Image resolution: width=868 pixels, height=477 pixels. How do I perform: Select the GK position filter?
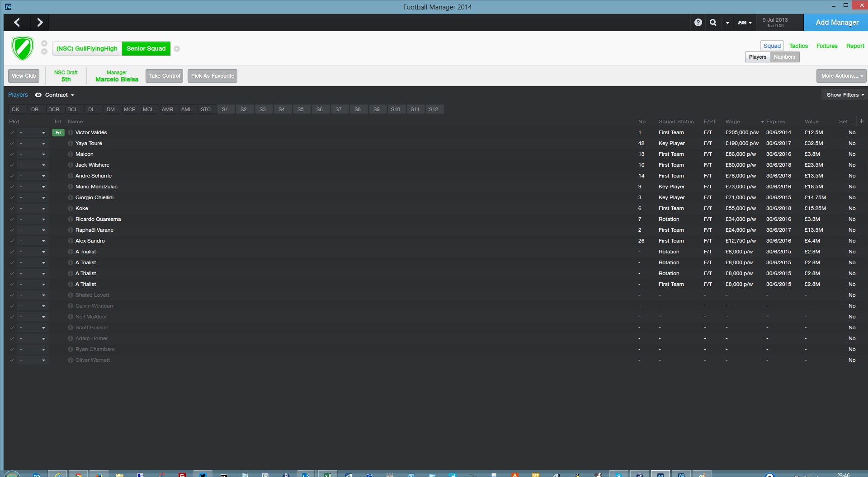16,109
